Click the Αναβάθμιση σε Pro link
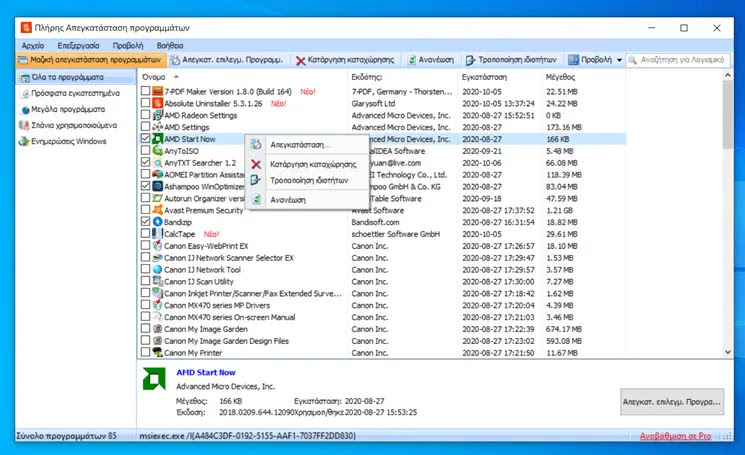The image size is (745, 455). [675, 436]
